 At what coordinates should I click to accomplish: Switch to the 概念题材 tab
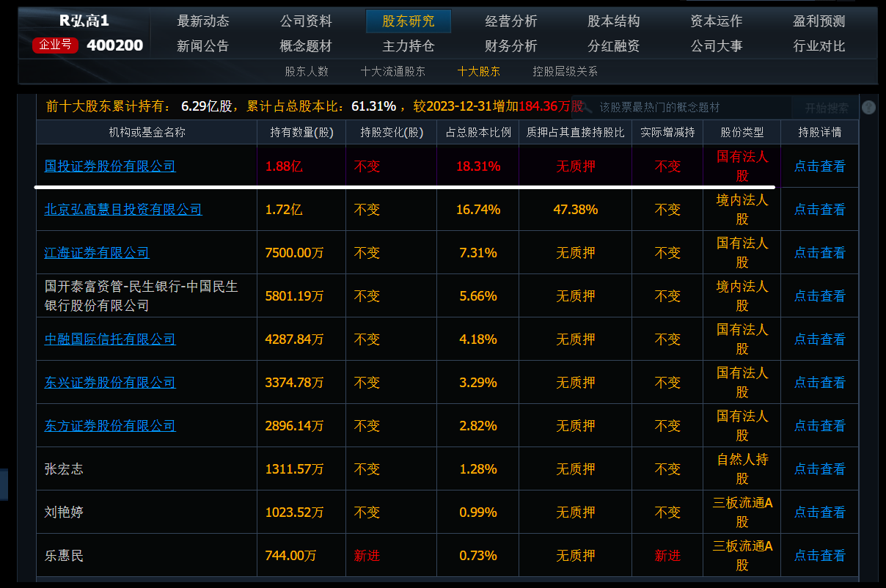[306, 46]
